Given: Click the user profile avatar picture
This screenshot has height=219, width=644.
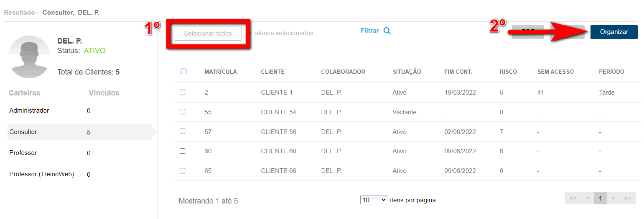Looking at the screenshot, I should coord(29,57).
